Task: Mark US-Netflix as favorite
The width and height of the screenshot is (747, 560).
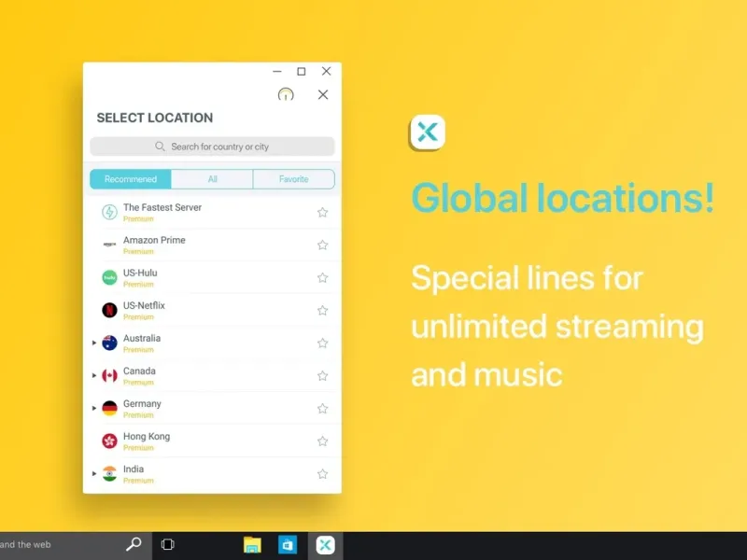Action: [x=322, y=311]
